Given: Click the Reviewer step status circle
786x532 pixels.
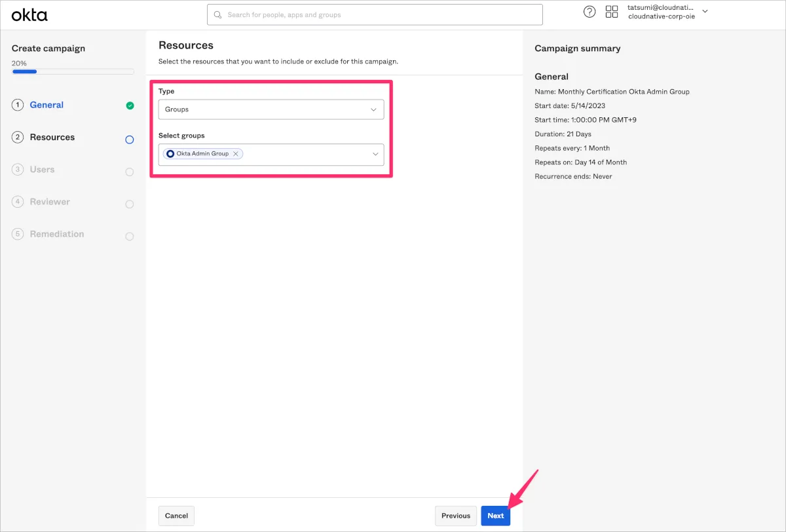Looking at the screenshot, I should coord(129,204).
